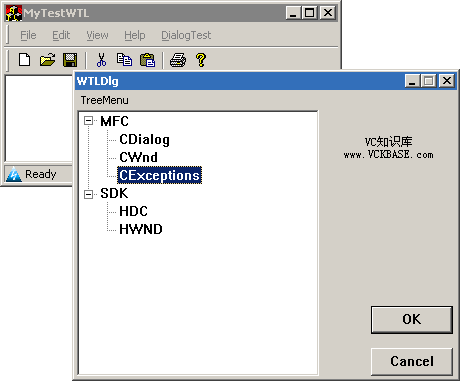Minimize the MyTestWTL main window
The image size is (460, 381).
pyautogui.click(x=293, y=13)
